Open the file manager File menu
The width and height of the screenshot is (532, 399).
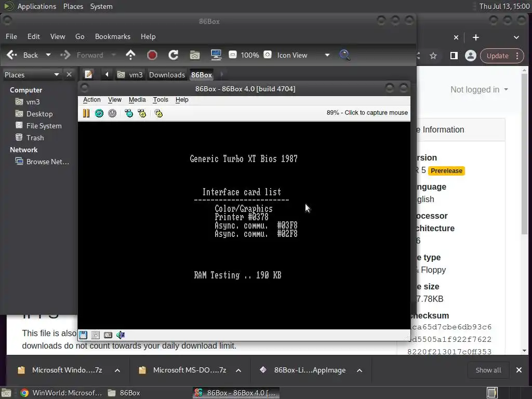coord(11,36)
